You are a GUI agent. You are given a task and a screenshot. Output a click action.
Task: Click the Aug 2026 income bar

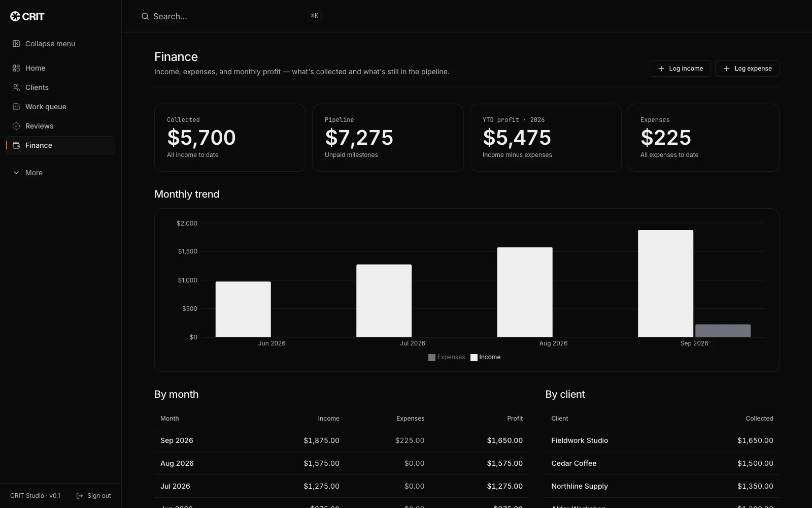[x=525, y=292]
